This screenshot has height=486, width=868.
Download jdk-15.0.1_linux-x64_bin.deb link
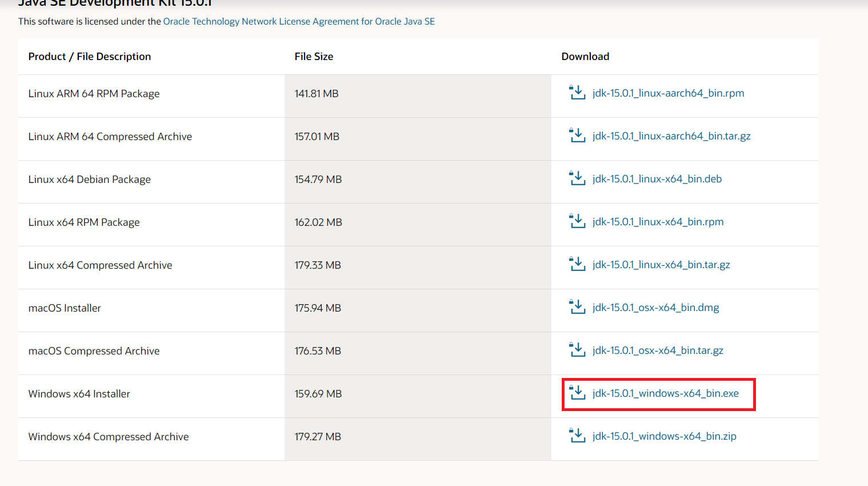pos(657,179)
